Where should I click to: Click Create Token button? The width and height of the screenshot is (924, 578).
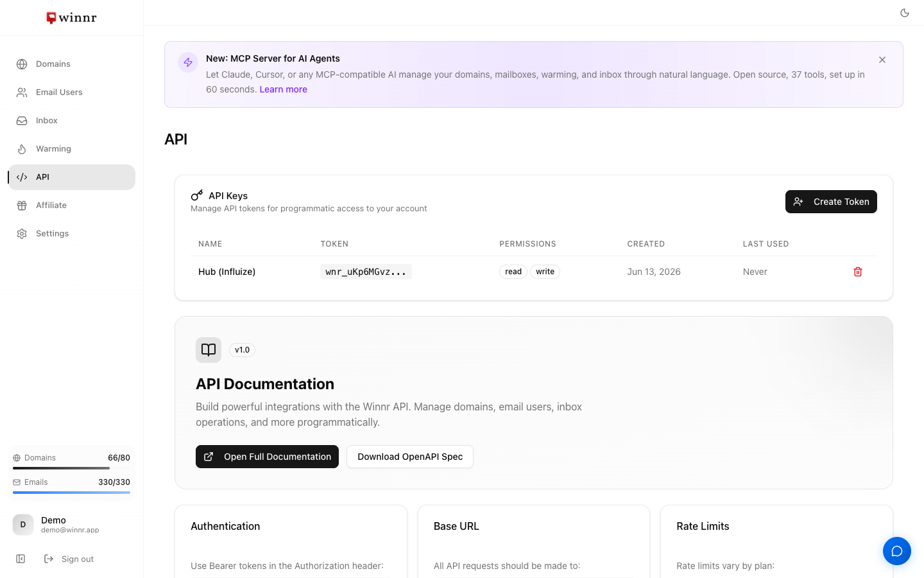831,202
